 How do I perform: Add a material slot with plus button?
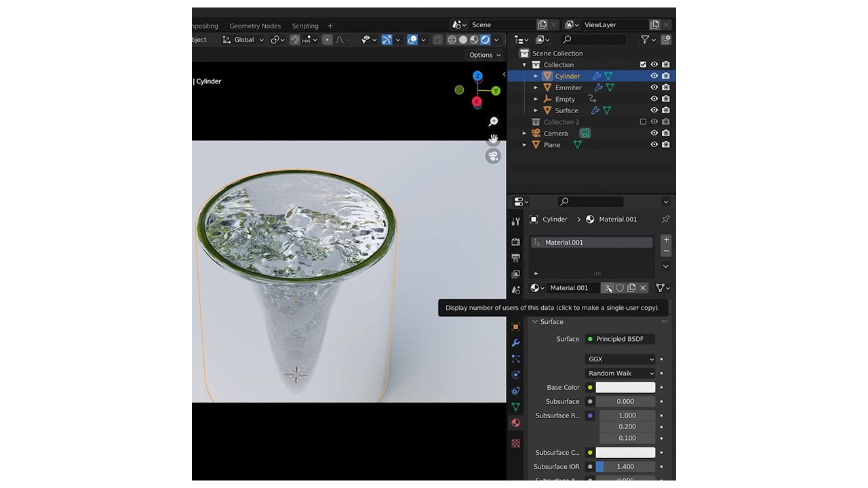pyautogui.click(x=666, y=240)
